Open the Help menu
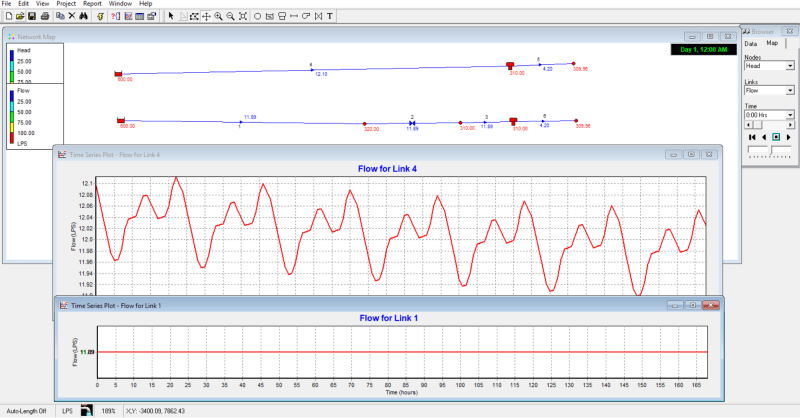Screen dimensions: 800x418 click(x=146, y=4)
